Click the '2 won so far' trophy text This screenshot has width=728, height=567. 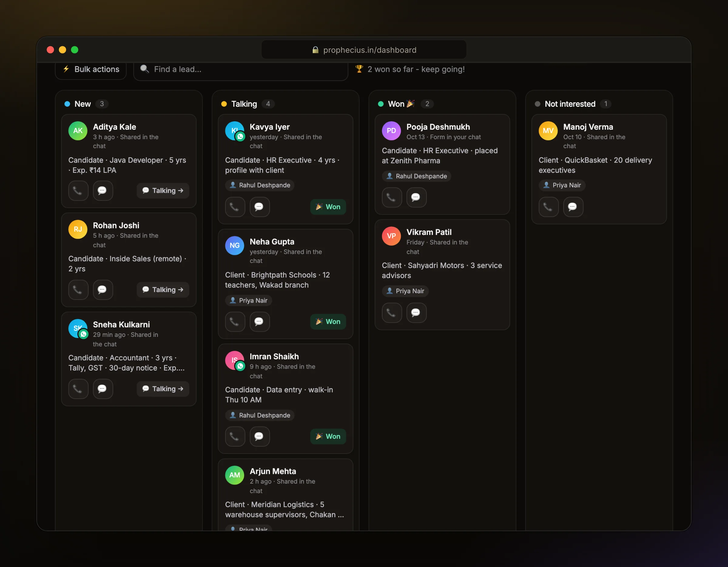point(410,69)
